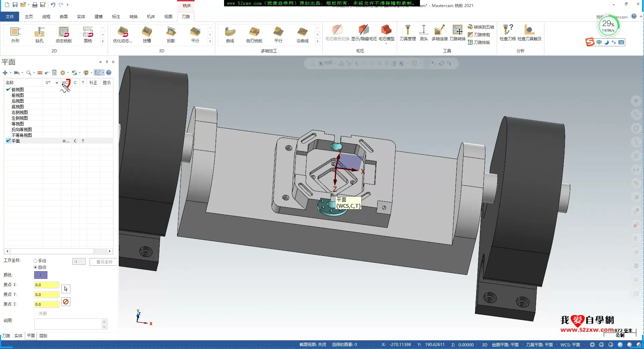Switch to the 机床 ribbon tab
Image resolution: width=644 pixels, height=349 pixels.
150,16
